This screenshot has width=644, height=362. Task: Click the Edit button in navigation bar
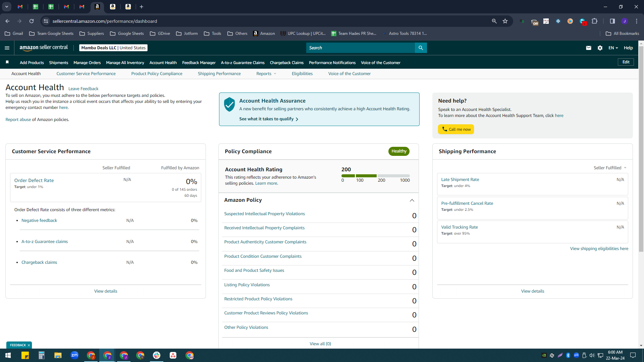(626, 62)
